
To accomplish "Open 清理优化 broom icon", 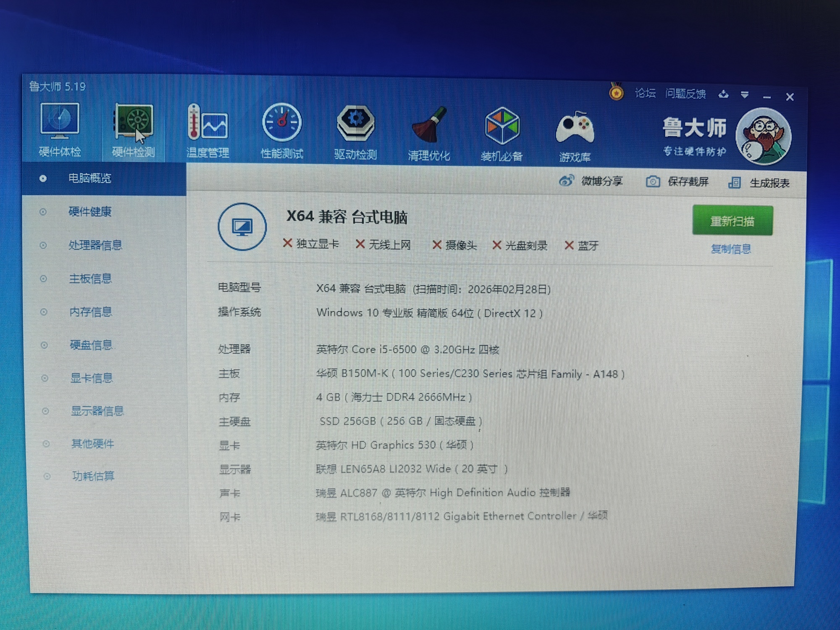I will coord(429,126).
